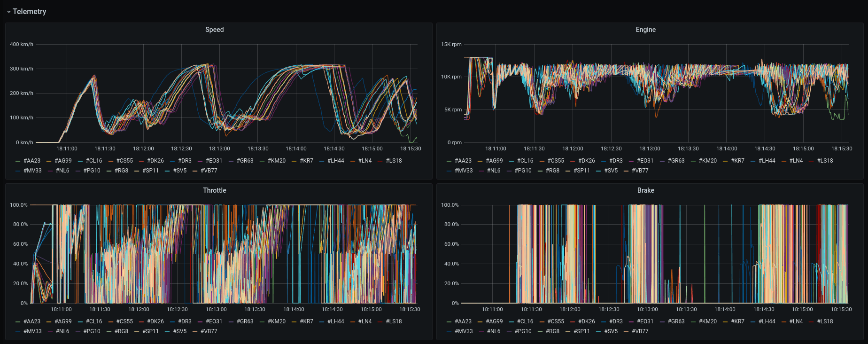Toggle #LS18 series label in Brake legend
868x344 pixels.
[x=825, y=321]
